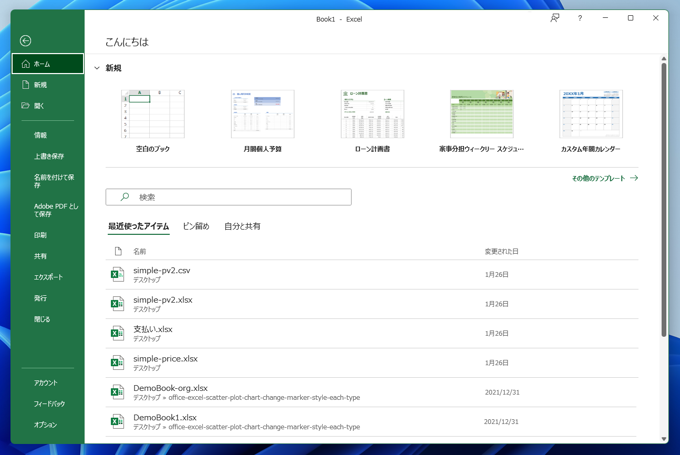680x455 pixels.
Task: Click the file type column header icon
Action: 118,251
